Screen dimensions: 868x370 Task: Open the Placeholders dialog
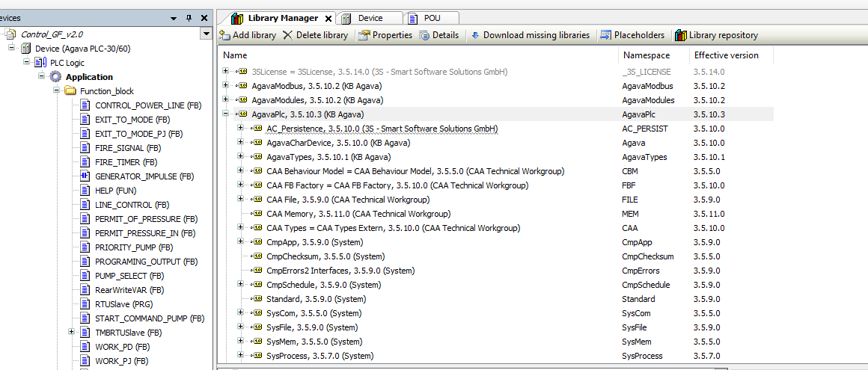pos(606,35)
